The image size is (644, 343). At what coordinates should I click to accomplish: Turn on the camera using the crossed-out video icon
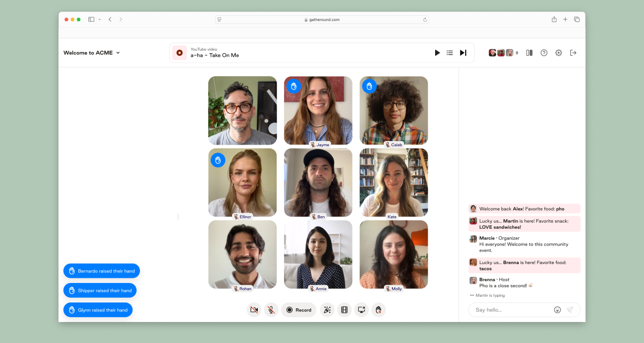(254, 310)
